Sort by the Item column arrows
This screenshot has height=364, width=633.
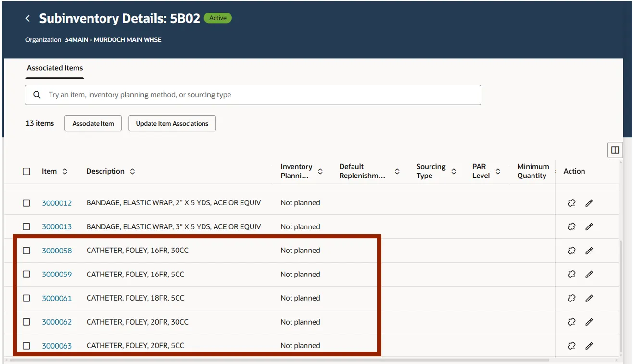(65, 171)
